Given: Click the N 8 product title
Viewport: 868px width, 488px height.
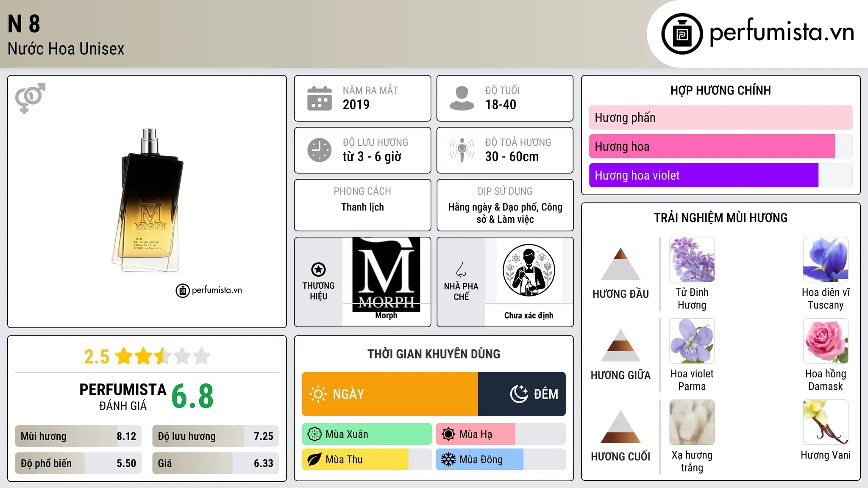Looking at the screenshot, I should point(24,24).
